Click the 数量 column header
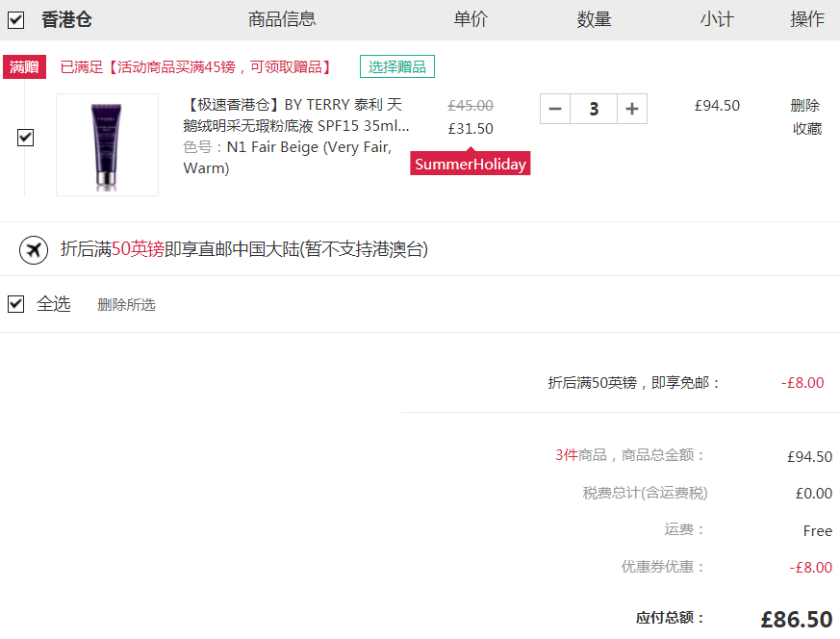The height and width of the screenshot is (639, 840). 594,19
